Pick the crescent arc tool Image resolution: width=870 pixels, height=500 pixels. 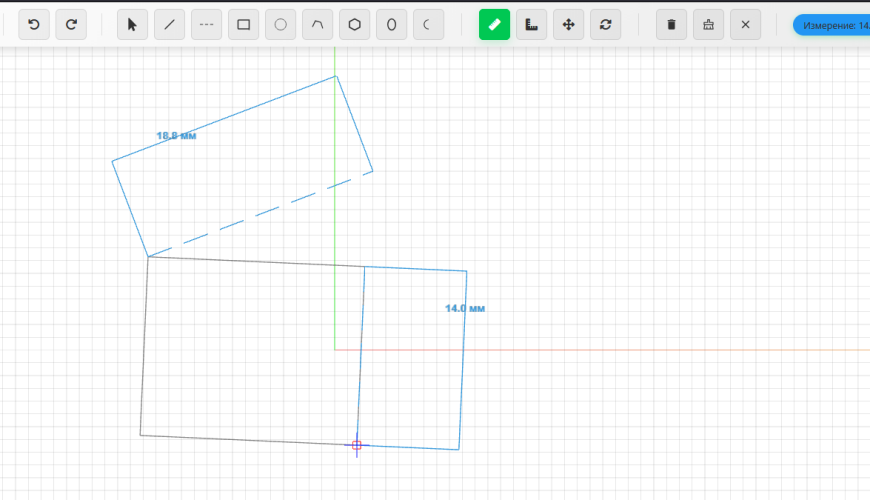(429, 24)
